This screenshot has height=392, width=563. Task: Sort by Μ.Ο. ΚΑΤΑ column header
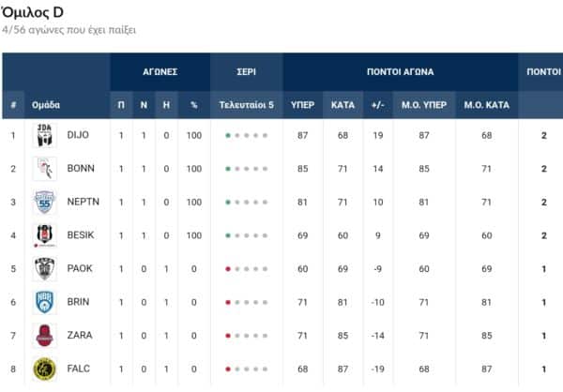point(486,105)
